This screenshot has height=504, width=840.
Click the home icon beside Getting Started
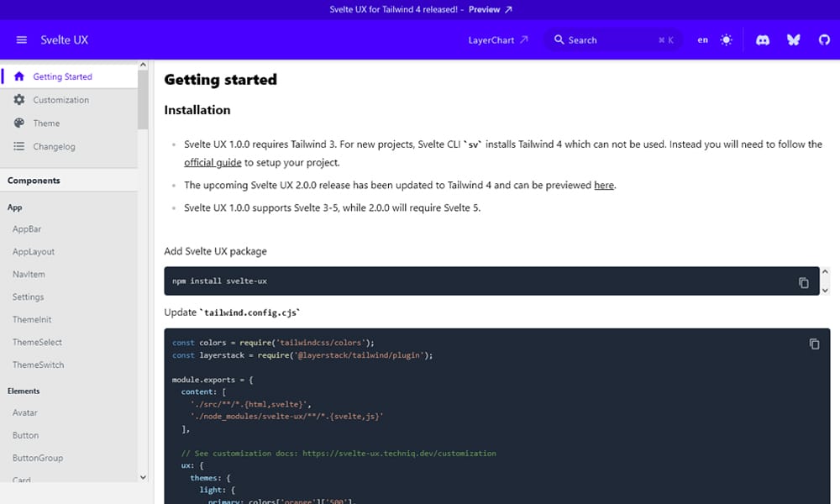(x=18, y=76)
